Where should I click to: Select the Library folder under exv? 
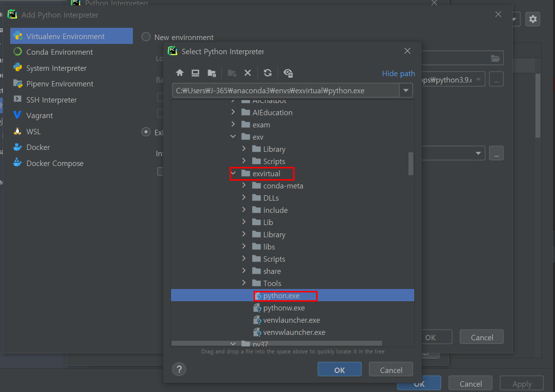(x=292, y=149)
